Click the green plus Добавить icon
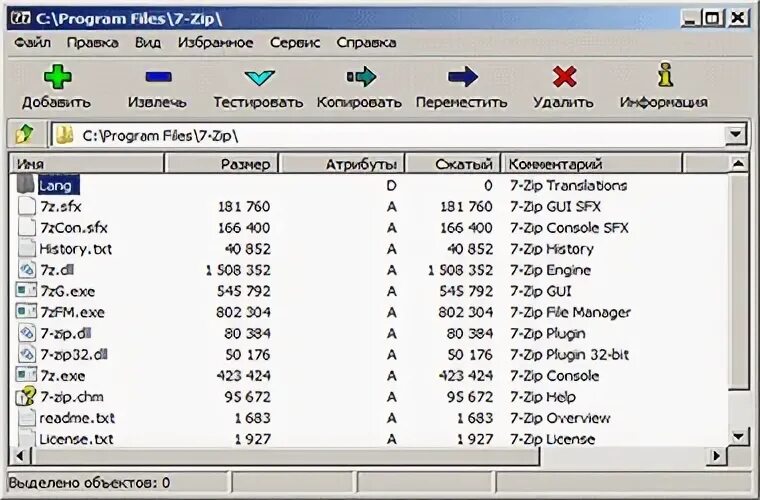 58,76
